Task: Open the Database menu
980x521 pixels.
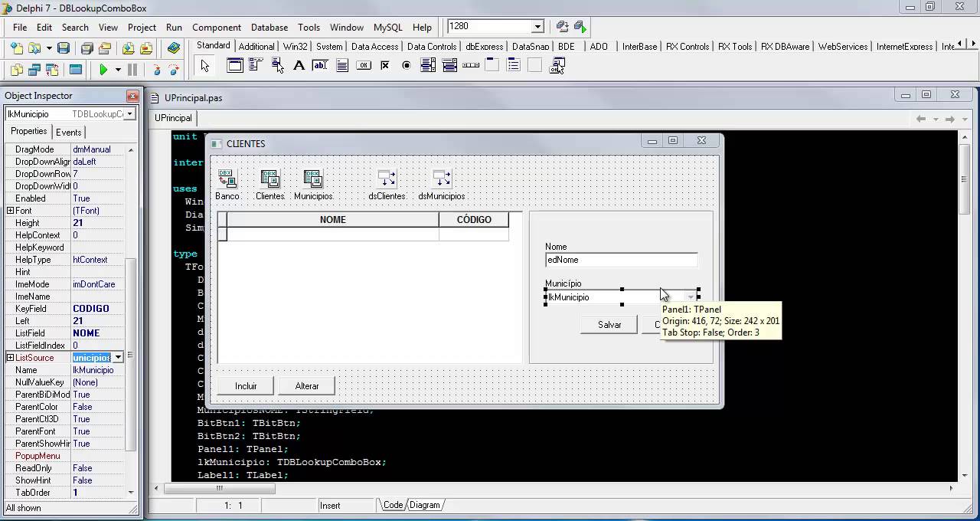Action: (269, 27)
